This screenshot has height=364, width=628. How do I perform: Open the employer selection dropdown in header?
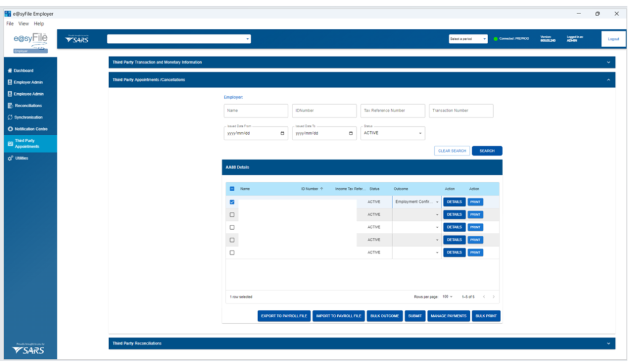tap(179, 39)
